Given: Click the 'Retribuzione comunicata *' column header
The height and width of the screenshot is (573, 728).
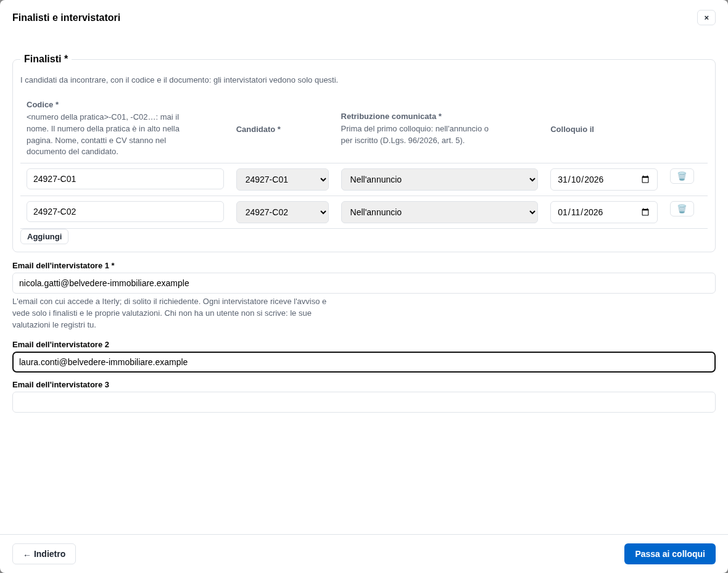Looking at the screenshot, I should [x=391, y=117].
